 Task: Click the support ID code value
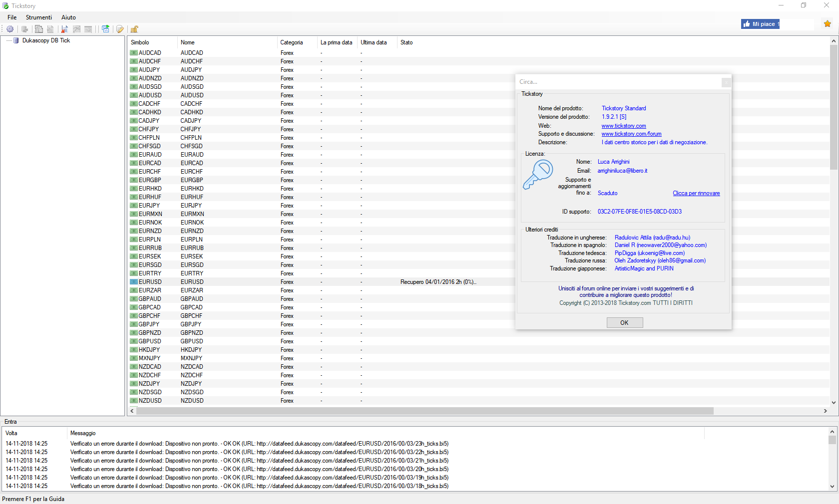click(x=639, y=212)
